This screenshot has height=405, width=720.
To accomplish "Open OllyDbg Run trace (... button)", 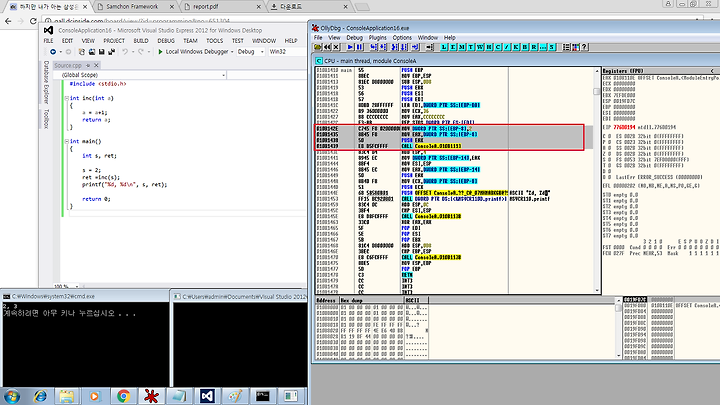I will 543,47.
